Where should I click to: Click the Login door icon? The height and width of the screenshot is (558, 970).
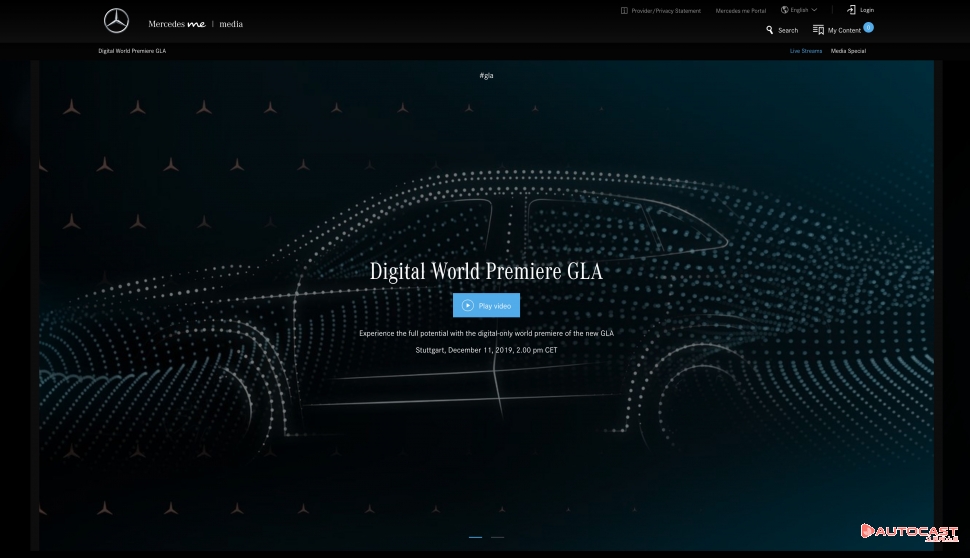851,10
